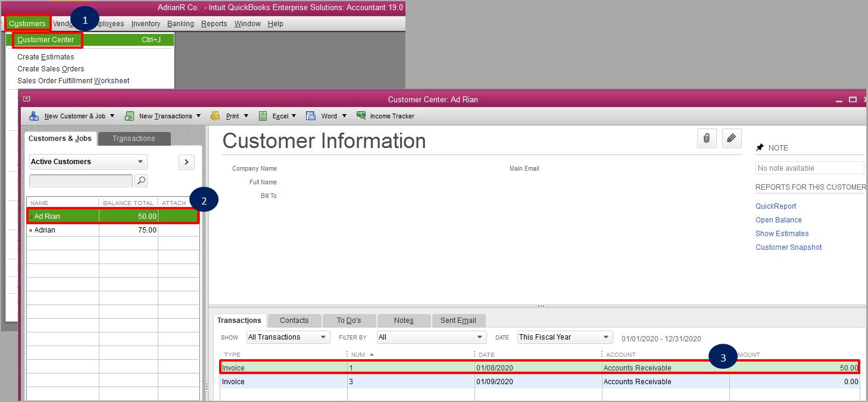The height and width of the screenshot is (402, 868).
Task: Switch to the left-panel Transactions tab
Action: pos(134,139)
